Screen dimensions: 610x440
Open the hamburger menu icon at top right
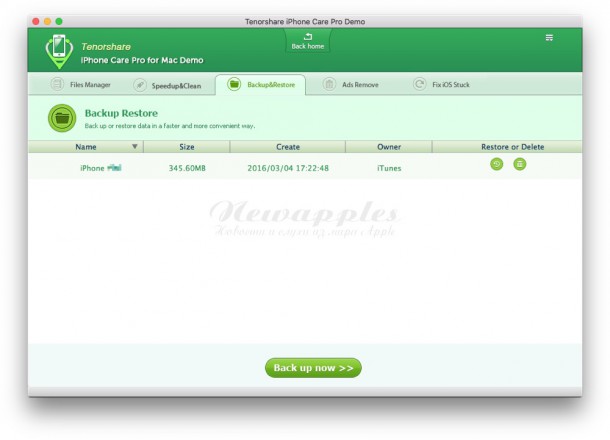(x=549, y=38)
